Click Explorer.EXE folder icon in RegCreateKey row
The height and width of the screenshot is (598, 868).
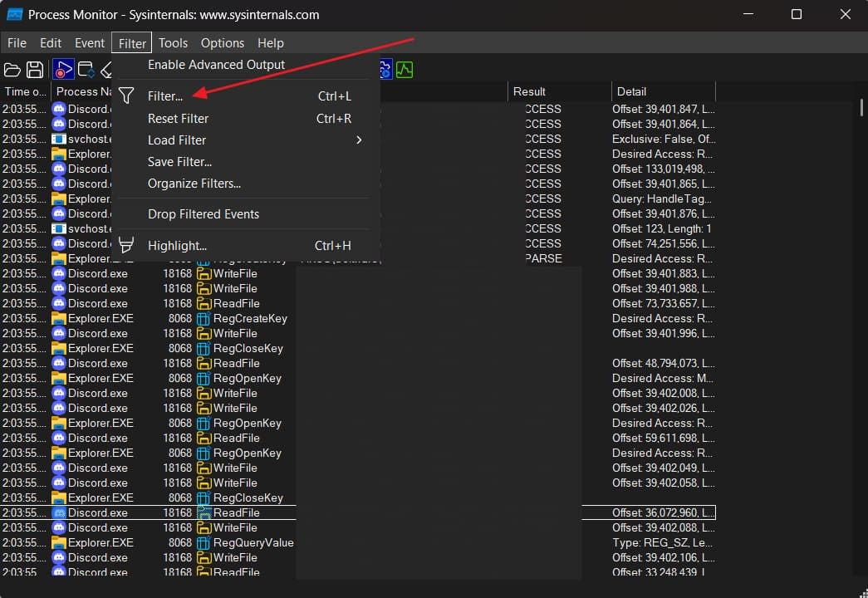59,318
